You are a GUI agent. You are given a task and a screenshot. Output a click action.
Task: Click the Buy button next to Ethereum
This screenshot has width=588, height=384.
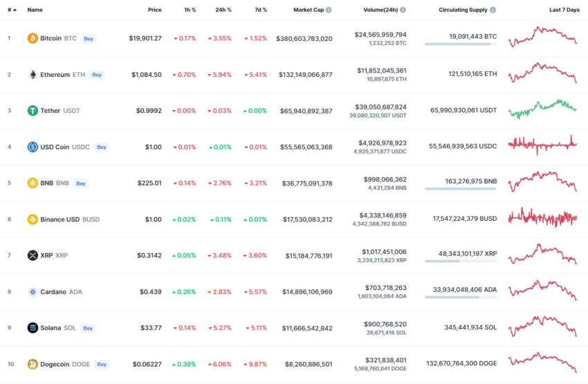click(x=97, y=75)
